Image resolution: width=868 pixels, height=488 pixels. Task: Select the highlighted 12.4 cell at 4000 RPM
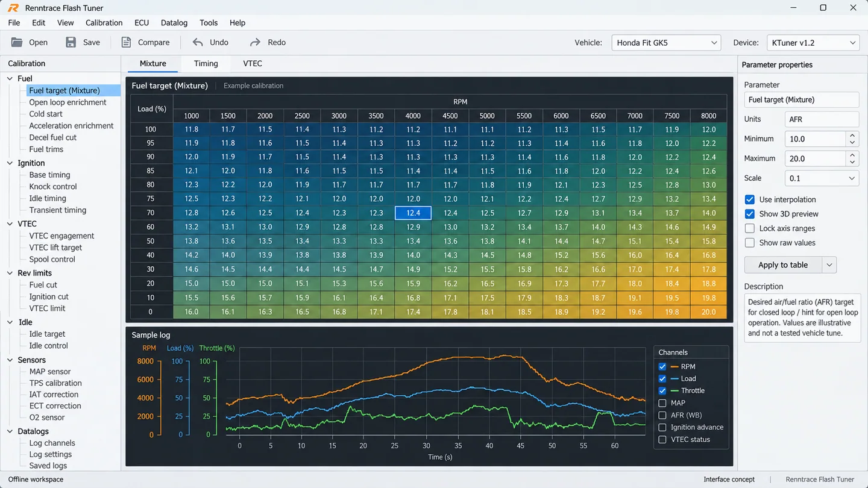413,213
